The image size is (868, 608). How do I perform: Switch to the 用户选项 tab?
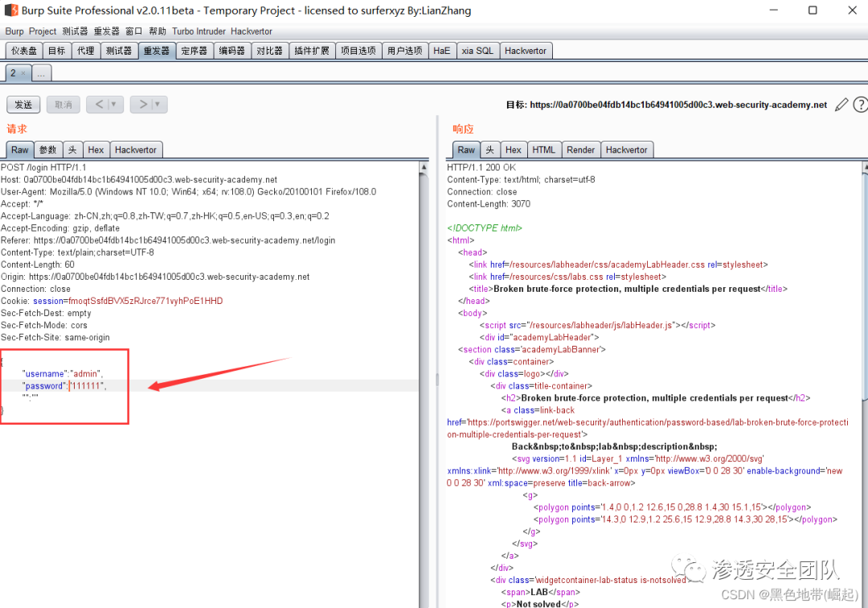pyautogui.click(x=404, y=51)
